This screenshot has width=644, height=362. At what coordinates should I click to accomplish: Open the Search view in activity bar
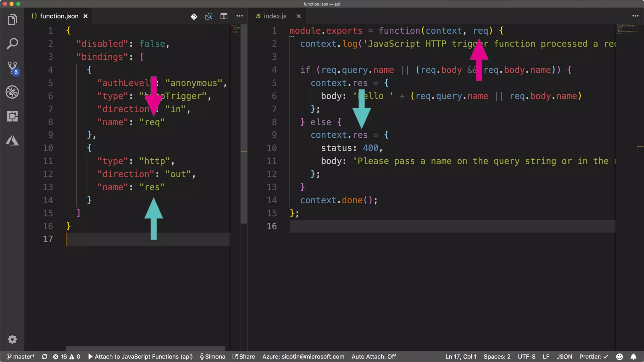tap(12, 44)
